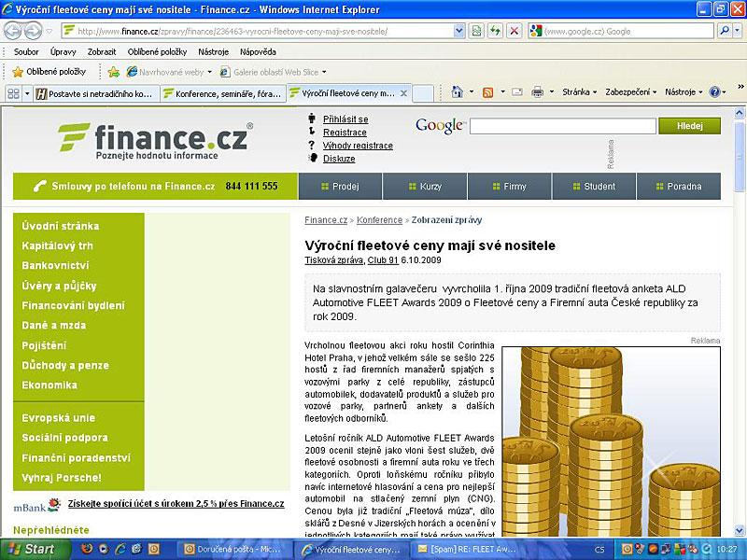Screen dimensions: 747x560
Task: Open the 'Stránka' command bar menu
Action: pyautogui.click(x=579, y=92)
